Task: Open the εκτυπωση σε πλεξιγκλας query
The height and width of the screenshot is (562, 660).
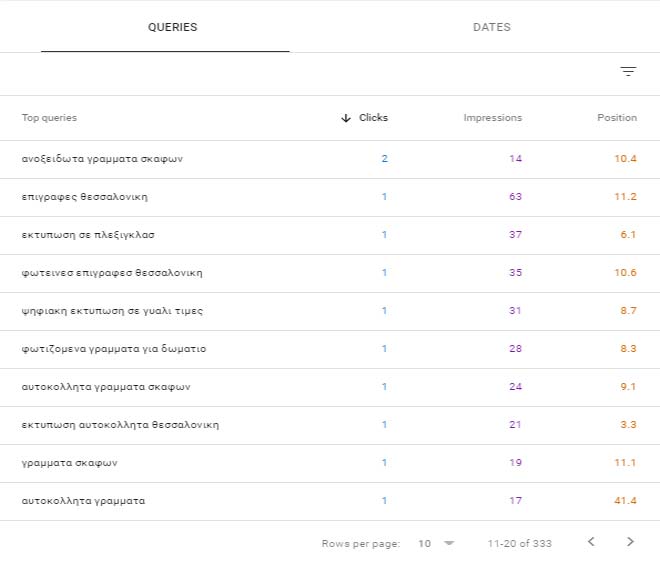Action: point(88,235)
